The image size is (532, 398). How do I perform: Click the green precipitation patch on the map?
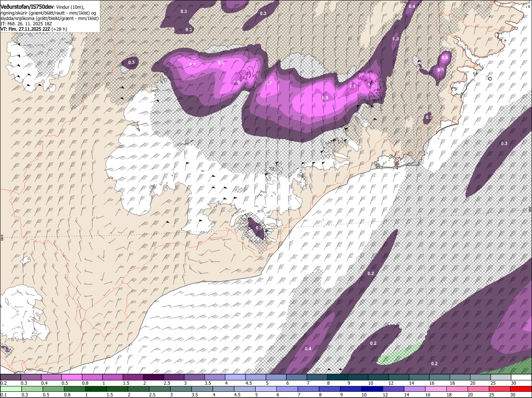pos(400,354)
